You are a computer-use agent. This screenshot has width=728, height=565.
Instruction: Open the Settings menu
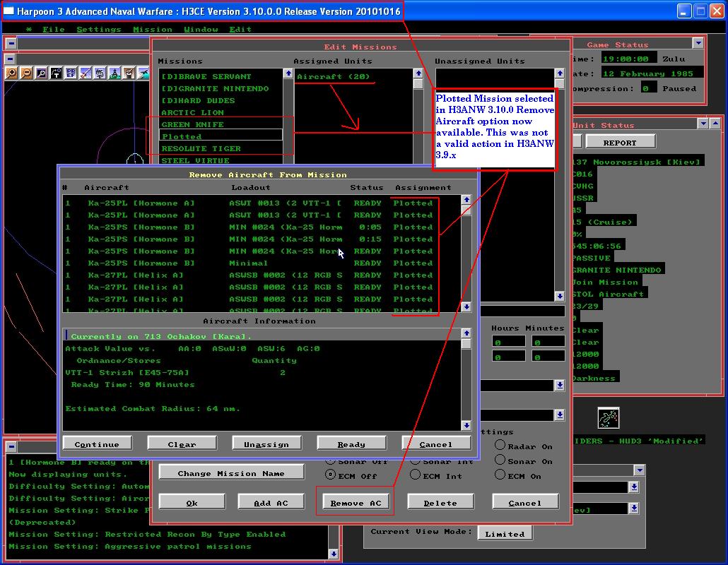point(99,29)
